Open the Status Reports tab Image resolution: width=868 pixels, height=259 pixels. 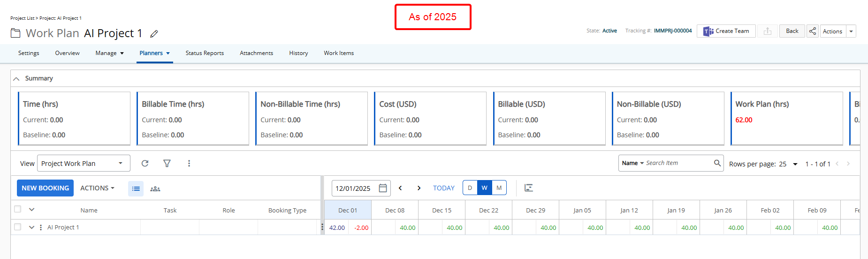pyautogui.click(x=205, y=53)
